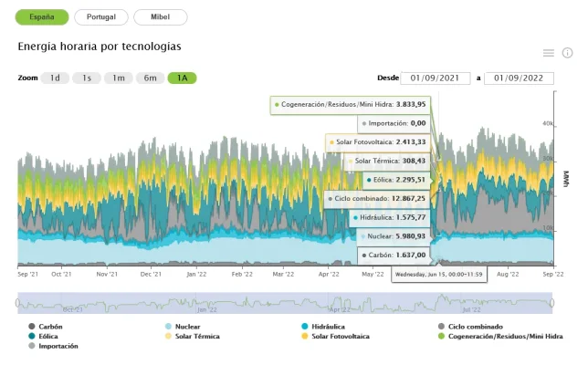Click the Solar Fotovoltaica tooltip 2.413,33

[x=378, y=142]
